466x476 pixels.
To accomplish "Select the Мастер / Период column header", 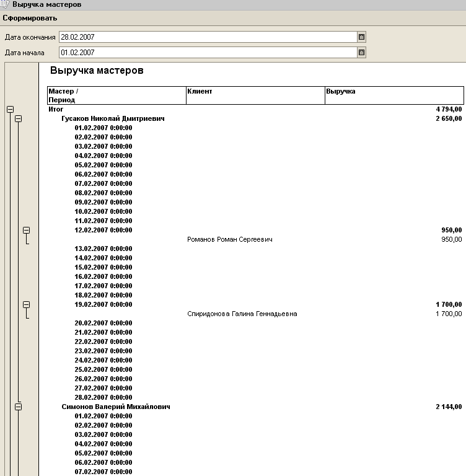I will 116,95.
